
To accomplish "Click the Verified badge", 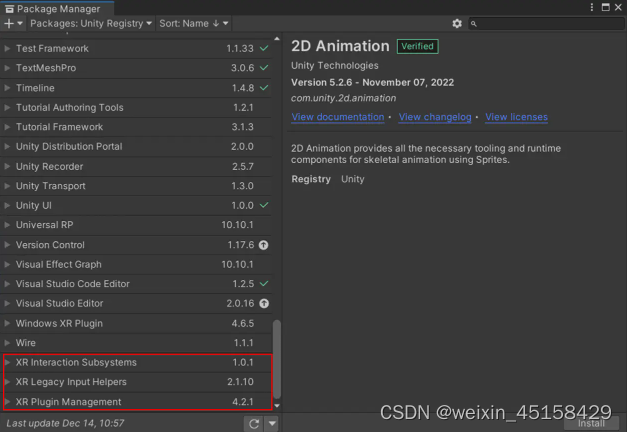I will pos(417,46).
